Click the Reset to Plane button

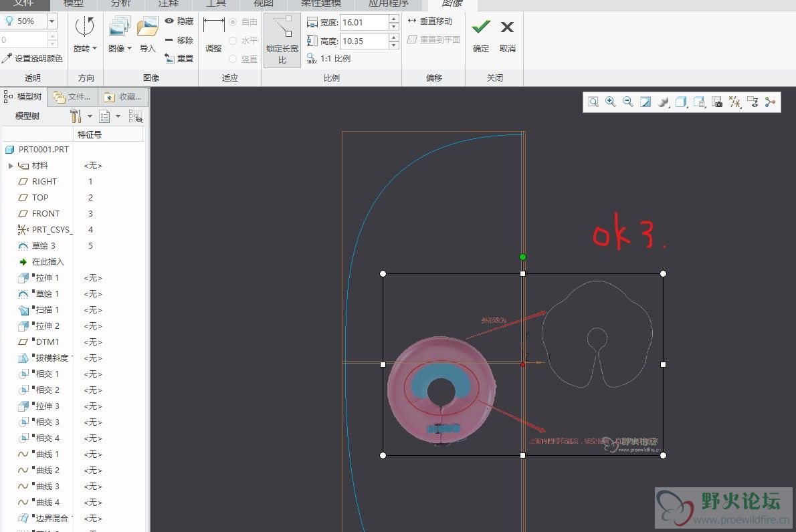coord(433,39)
